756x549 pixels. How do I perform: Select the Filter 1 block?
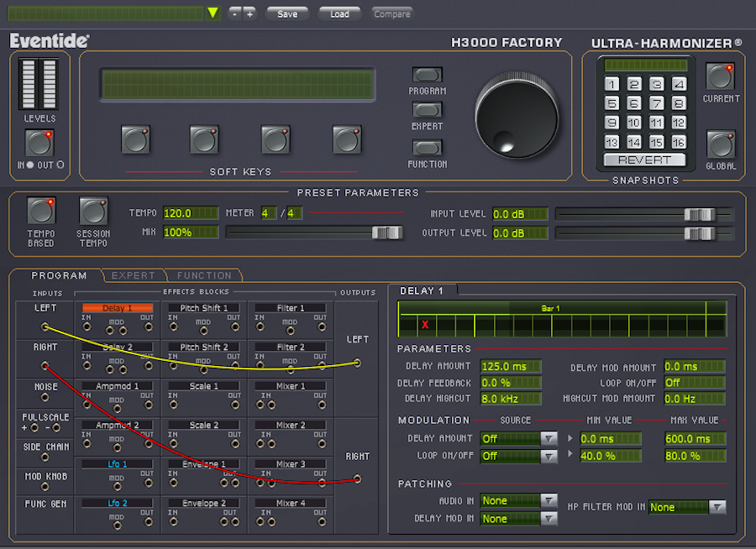pyautogui.click(x=291, y=308)
